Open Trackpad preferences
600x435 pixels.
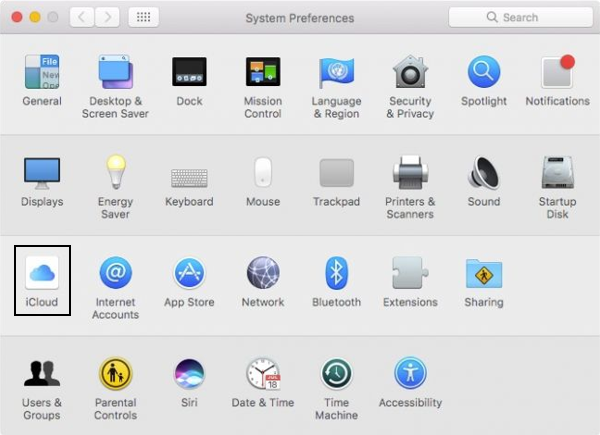(336, 182)
